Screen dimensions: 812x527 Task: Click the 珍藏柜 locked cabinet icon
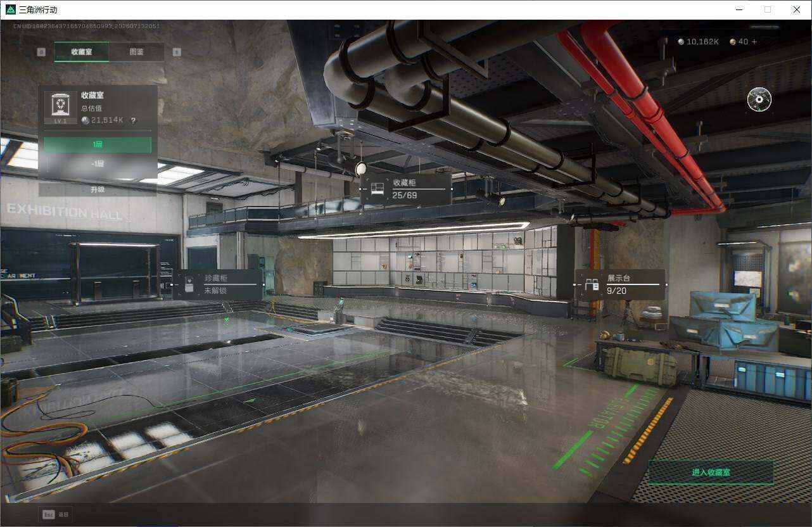coord(189,285)
